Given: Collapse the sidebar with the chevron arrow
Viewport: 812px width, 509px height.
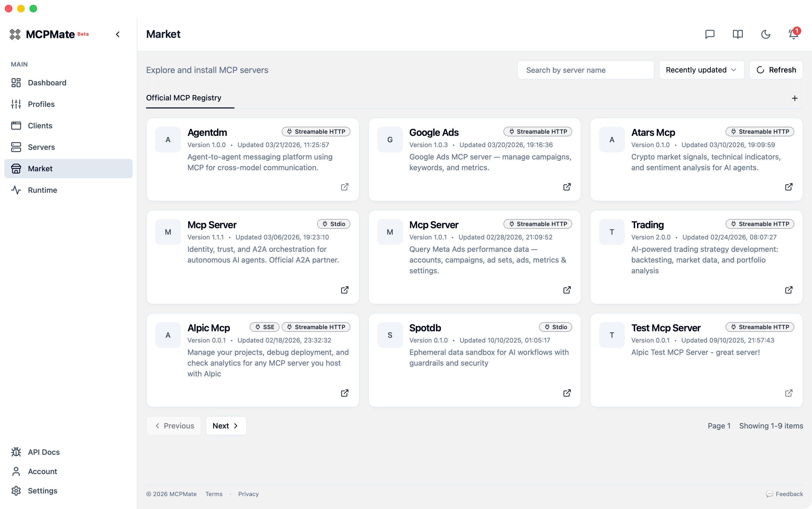Looking at the screenshot, I should coord(118,34).
